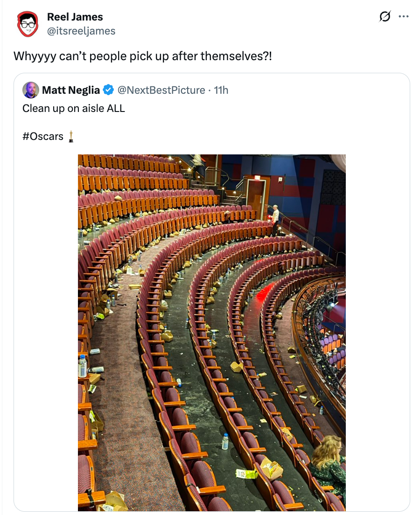Click the Reel James display name
The height and width of the screenshot is (515, 420).
(x=75, y=17)
